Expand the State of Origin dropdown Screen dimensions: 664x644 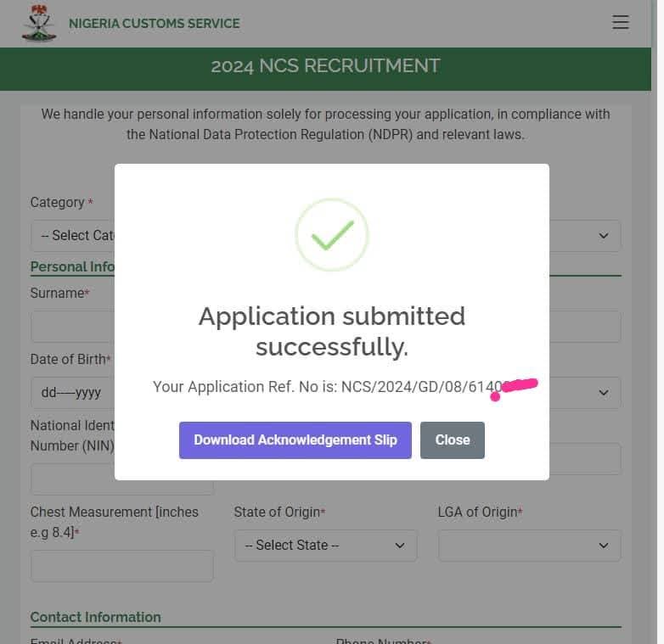click(x=325, y=546)
